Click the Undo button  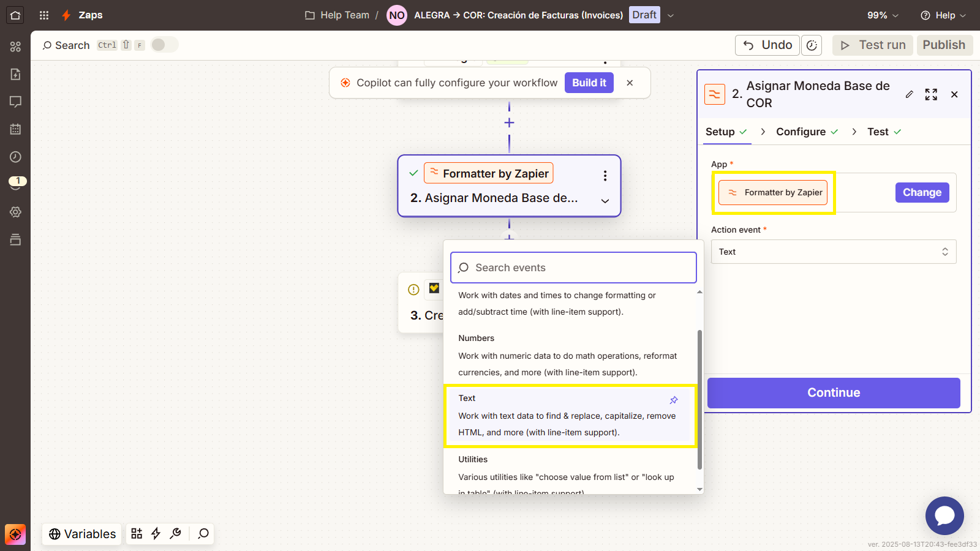(x=767, y=45)
